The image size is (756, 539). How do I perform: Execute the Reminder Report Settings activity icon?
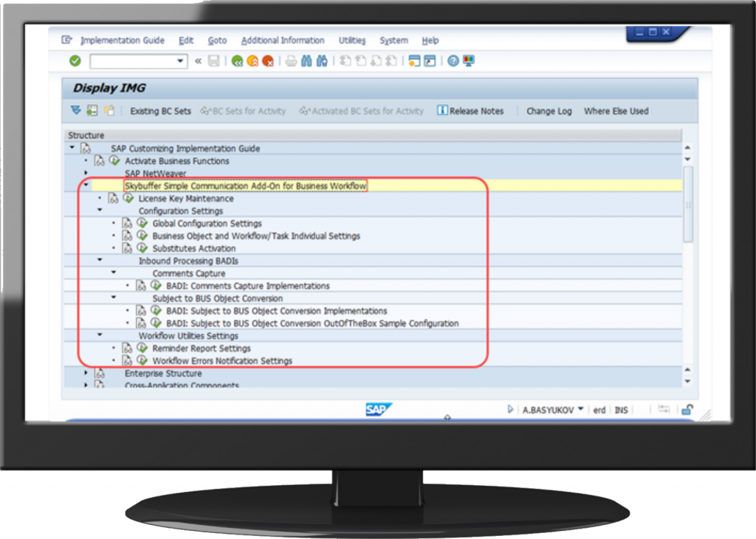pyautogui.click(x=142, y=348)
